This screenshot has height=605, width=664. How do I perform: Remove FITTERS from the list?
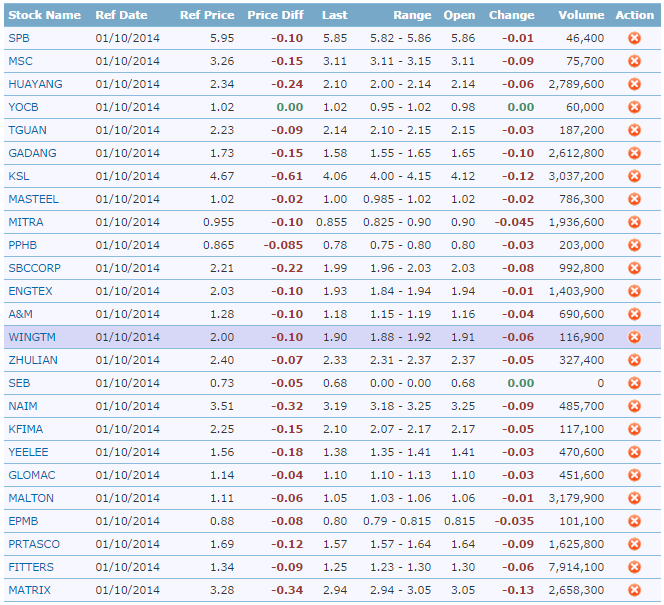634,567
